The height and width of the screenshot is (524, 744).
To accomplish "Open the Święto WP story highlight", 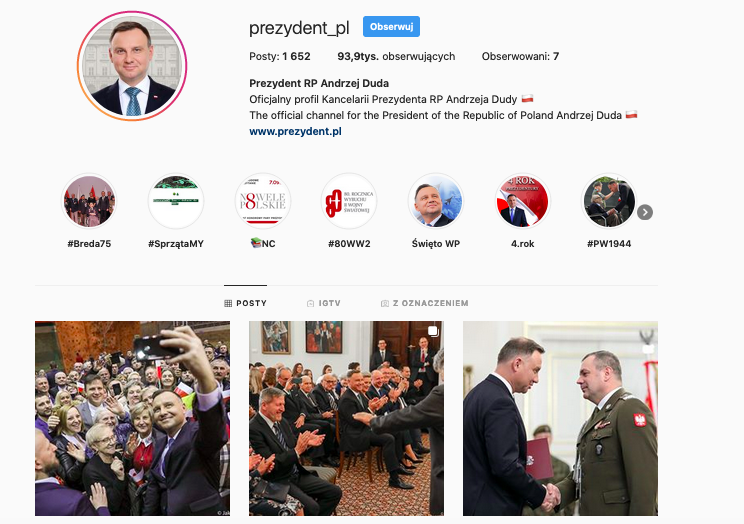I will click(436, 201).
